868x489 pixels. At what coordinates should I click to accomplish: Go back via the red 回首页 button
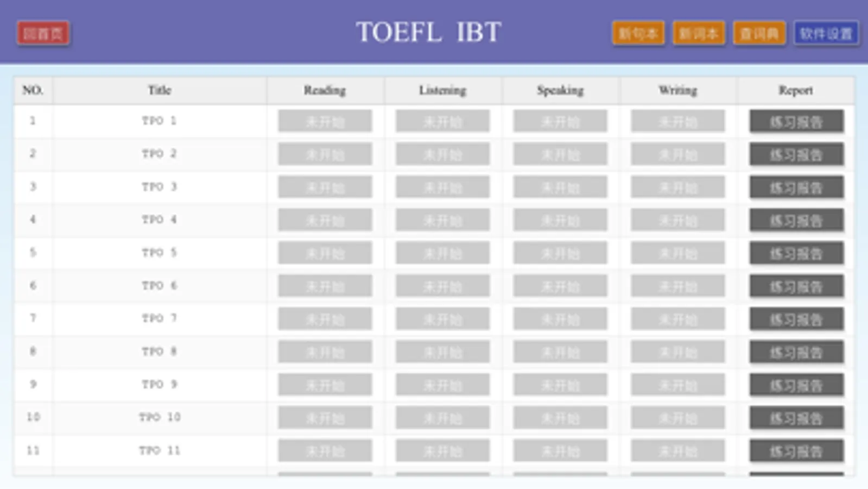pos(43,34)
